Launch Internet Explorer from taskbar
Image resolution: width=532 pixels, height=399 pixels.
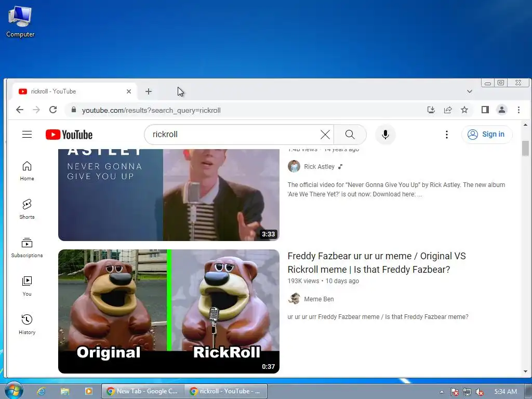[x=41, y=391]
